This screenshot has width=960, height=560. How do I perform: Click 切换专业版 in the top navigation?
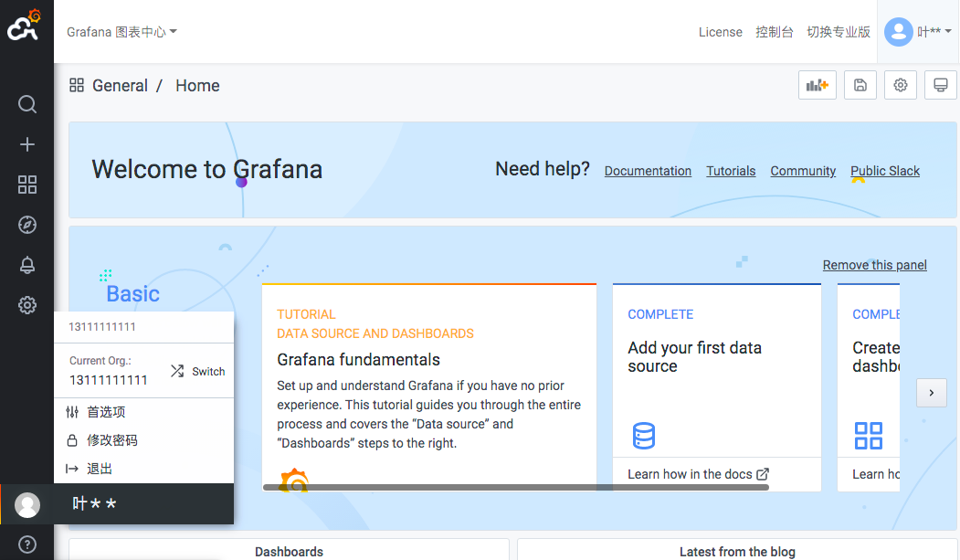coord(839,32)
